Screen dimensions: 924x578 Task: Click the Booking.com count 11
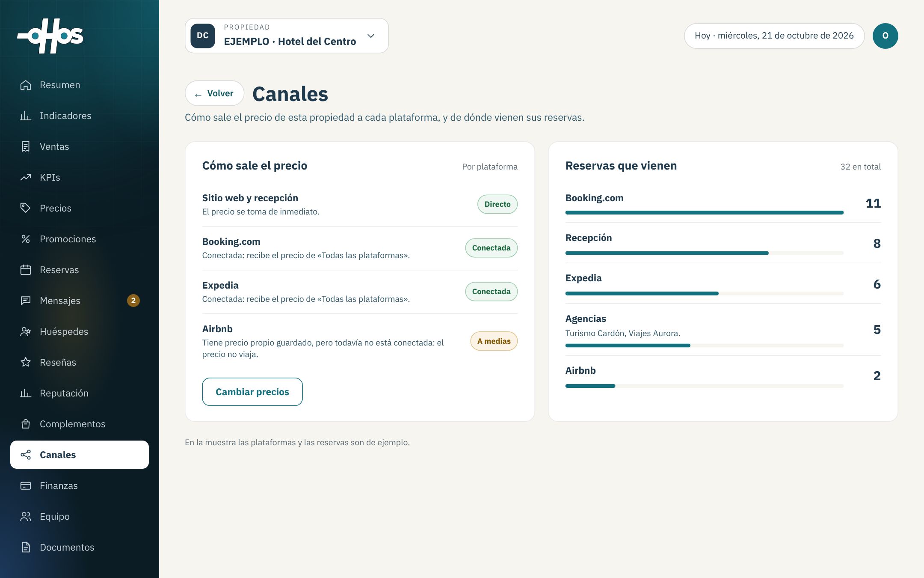pyautogui.click(x=873, y=203)
